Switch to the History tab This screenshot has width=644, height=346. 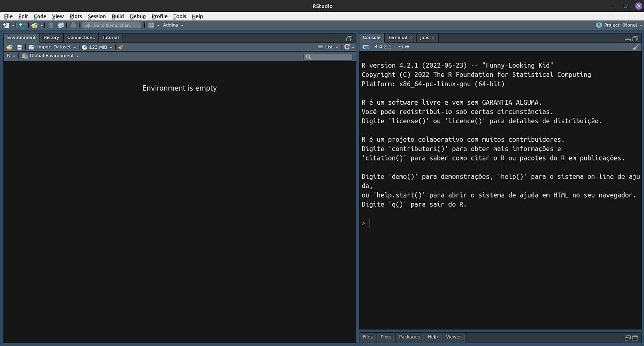pos(51,38)
